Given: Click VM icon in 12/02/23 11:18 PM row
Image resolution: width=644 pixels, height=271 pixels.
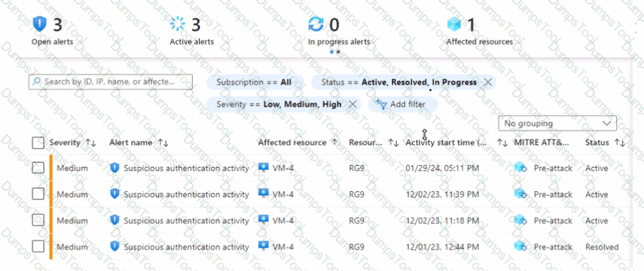Looking at the screenshot, I should click(263, 220).
